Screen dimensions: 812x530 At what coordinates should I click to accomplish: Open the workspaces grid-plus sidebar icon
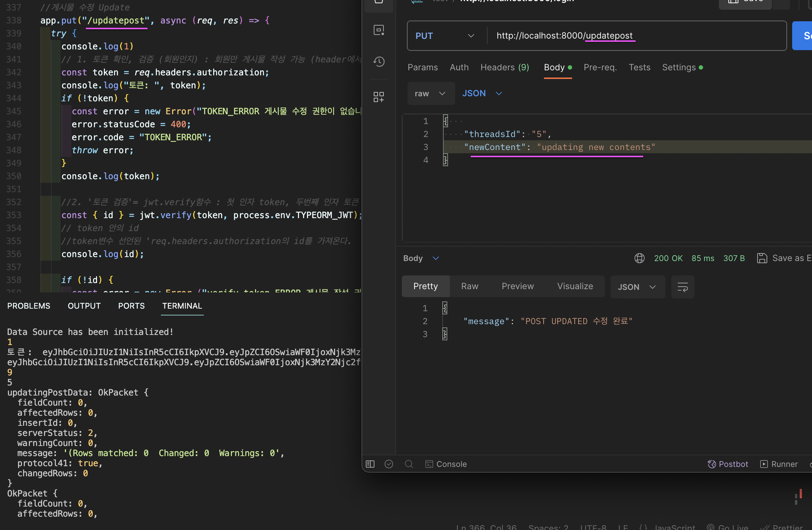pos(378,97)
